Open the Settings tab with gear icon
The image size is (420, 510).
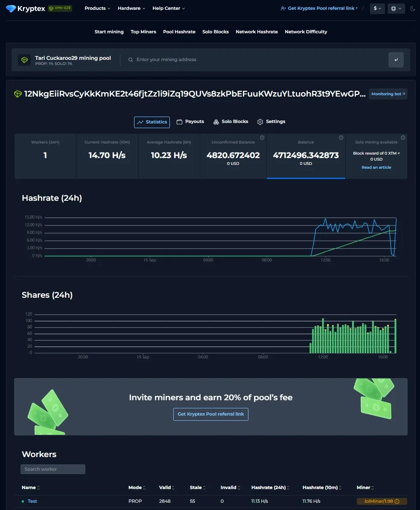pos(271,122)
